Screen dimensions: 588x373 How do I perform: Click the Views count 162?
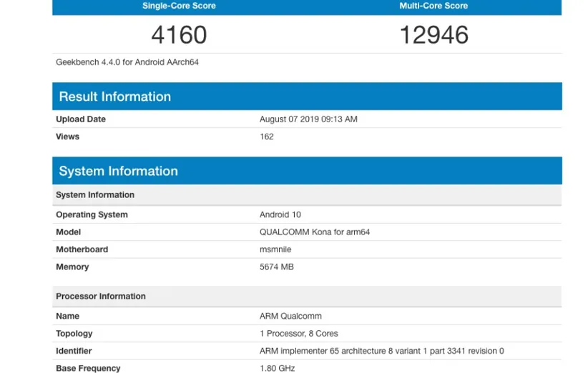(266, 136)
